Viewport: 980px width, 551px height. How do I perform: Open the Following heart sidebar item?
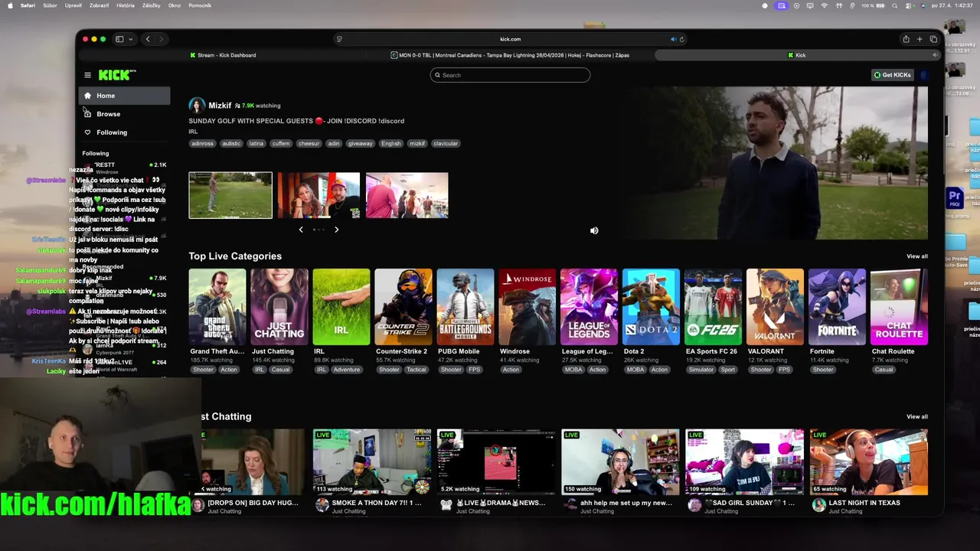pyautogui.click(x=124, y=132)
